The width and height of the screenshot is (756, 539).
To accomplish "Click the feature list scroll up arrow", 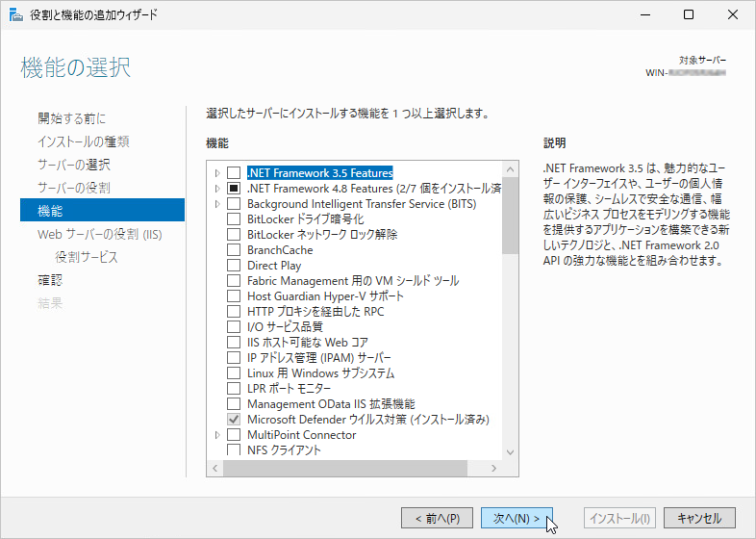I will point(510,169).
